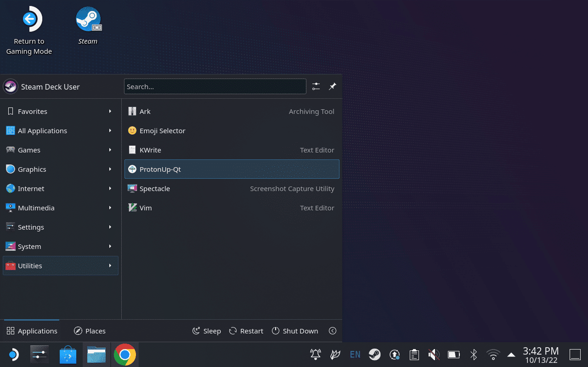Click the Sleep button

(206, 331)
